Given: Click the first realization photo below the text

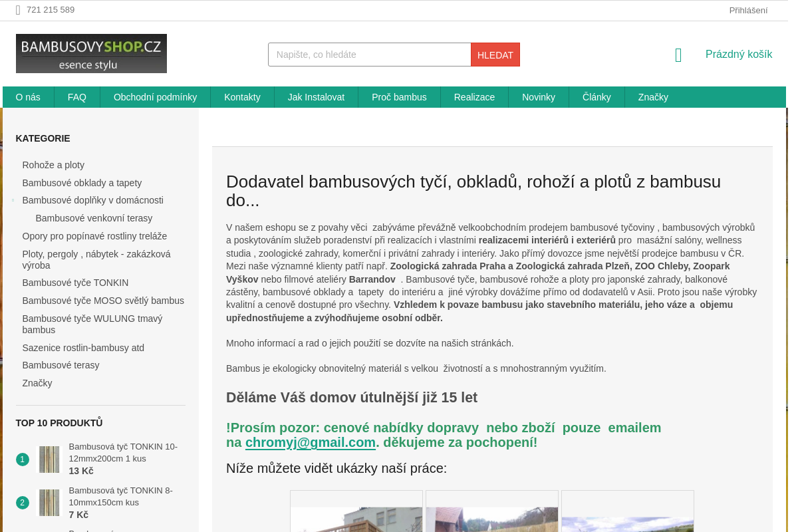Looking at the screenshot, I should tap(356, 520).
